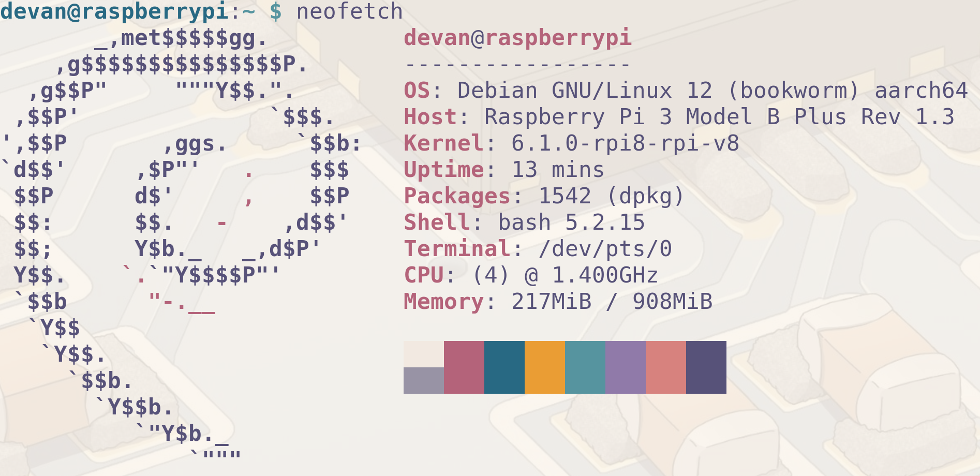Click terminal value '/dev/pts/0'
Image resolution: width=980 pixels, height=476 pixels.
605,250
